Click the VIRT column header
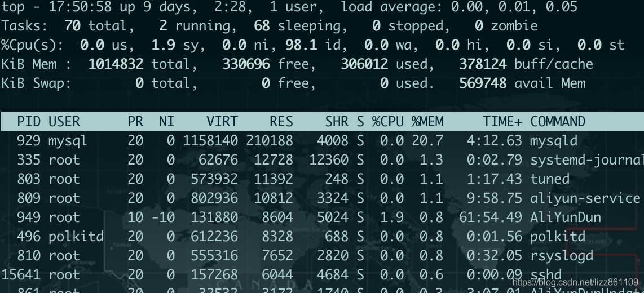Screen dimensions: 644x293 pos(222,122)
